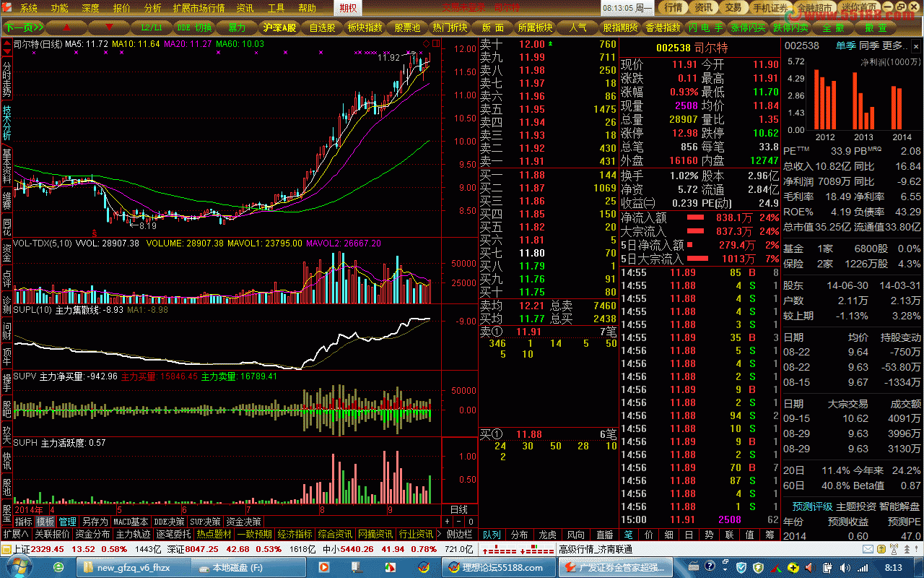
Task: Open the 问财 side tab
Action: [6, 330]
